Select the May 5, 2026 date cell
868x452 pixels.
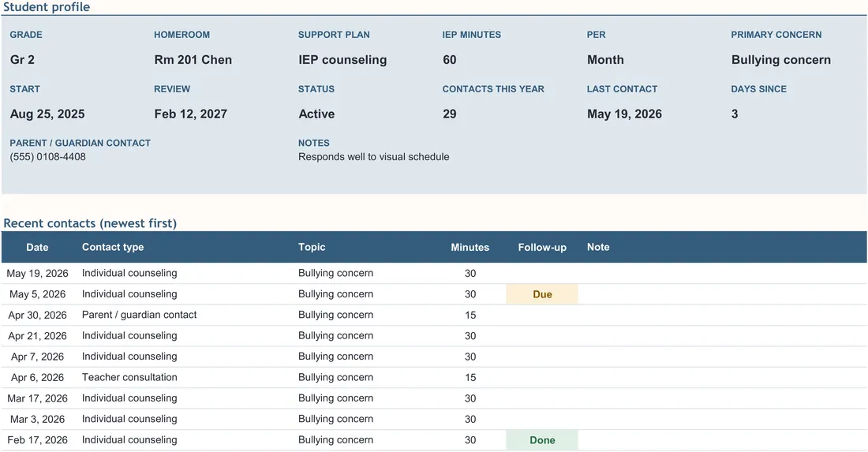[x=38, y=294]
